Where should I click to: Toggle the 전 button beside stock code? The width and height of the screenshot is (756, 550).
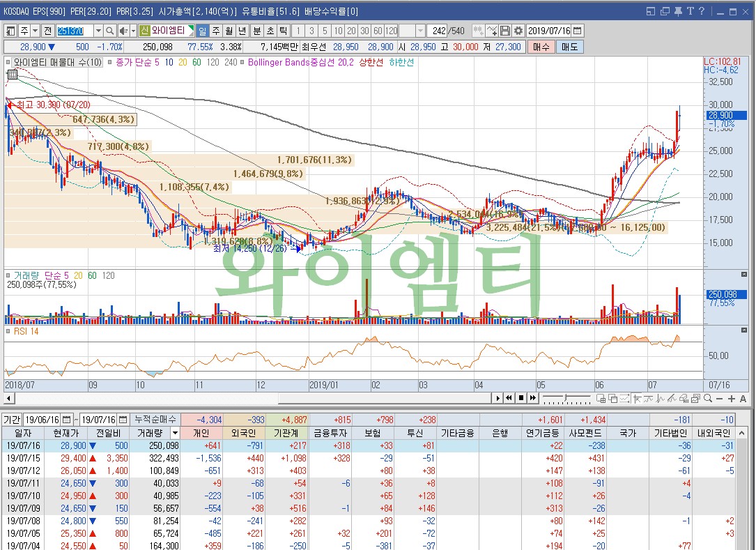(x=47, y=31)
